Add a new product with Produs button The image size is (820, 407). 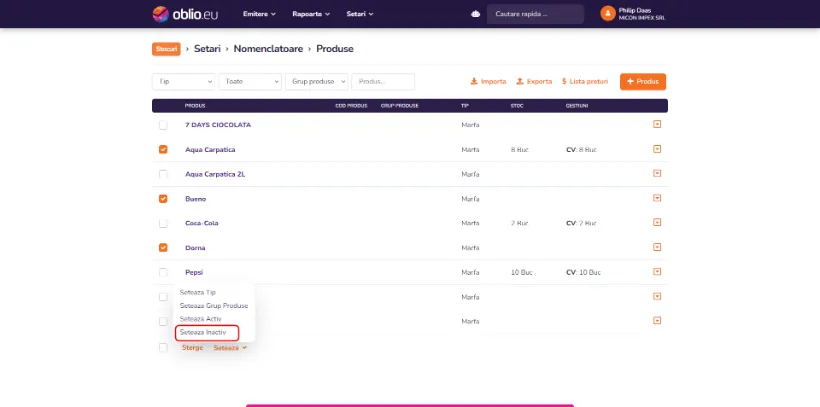click(x=643, y=82)
